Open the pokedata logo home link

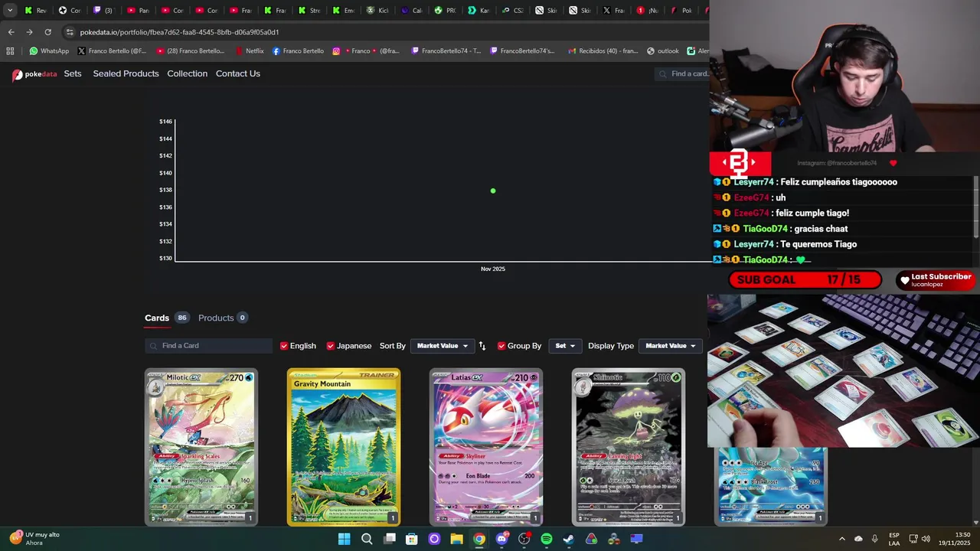[34, 74]
